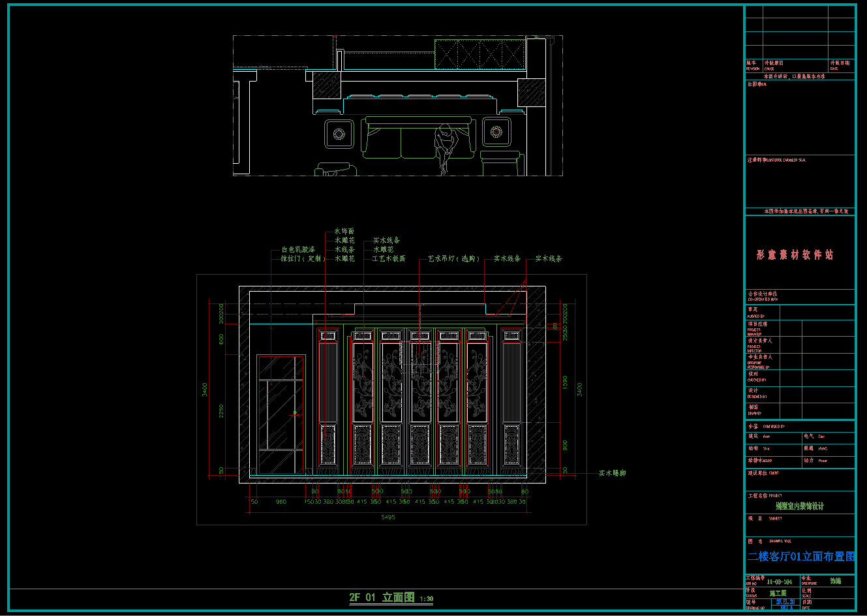Click the 电气 discipline label
Screen dimensions: 867x616
(809, 436)
